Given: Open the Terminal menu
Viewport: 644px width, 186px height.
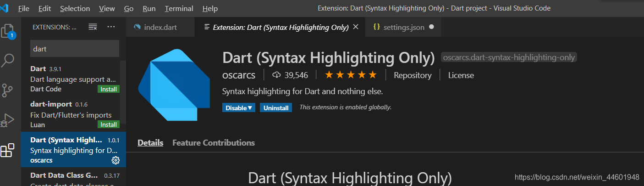Looking at the screenshot, I should pyautogui.click(x=179, y=9).
